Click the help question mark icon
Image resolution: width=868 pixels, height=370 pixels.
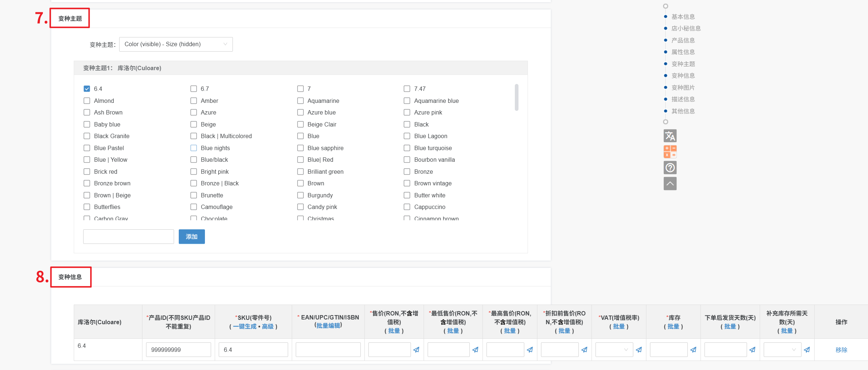tap(670, 168)
